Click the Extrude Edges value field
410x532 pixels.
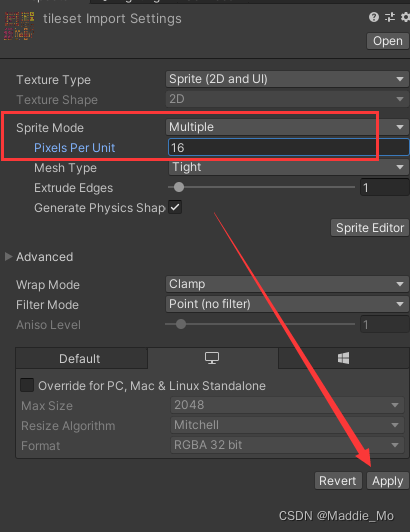tap(385, 187)
